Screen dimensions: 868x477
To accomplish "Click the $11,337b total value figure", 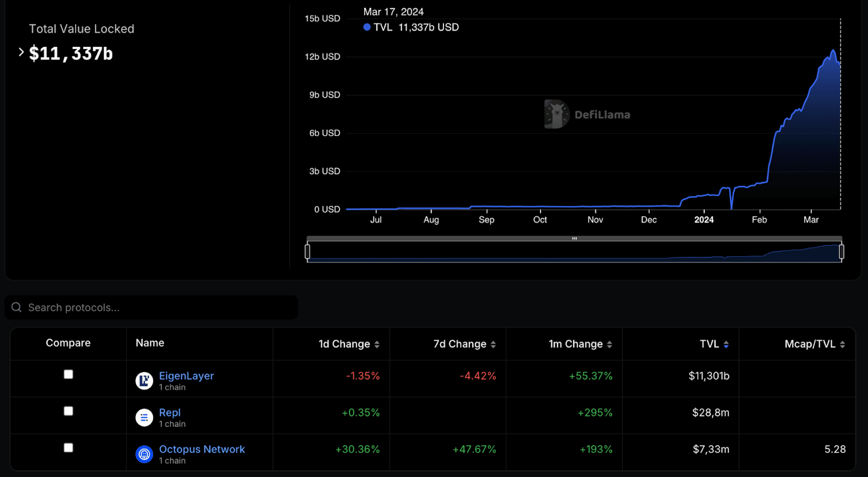I will 71,53.
